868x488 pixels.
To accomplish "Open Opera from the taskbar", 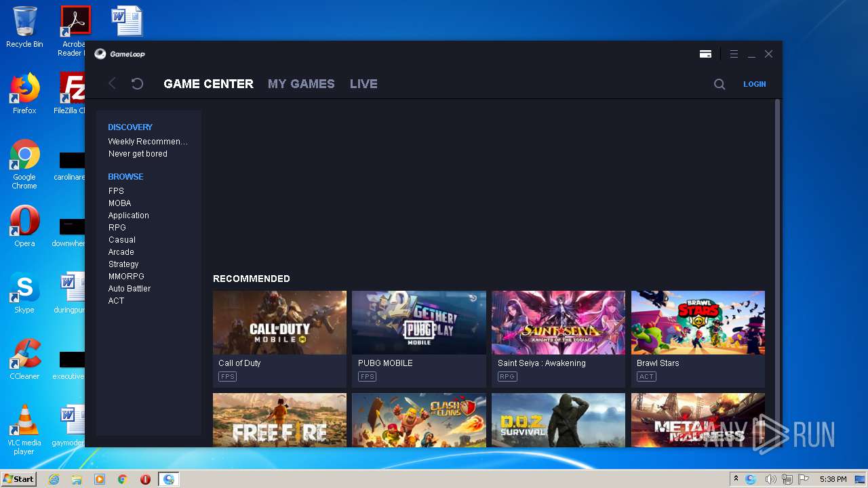I will (145, 479).
